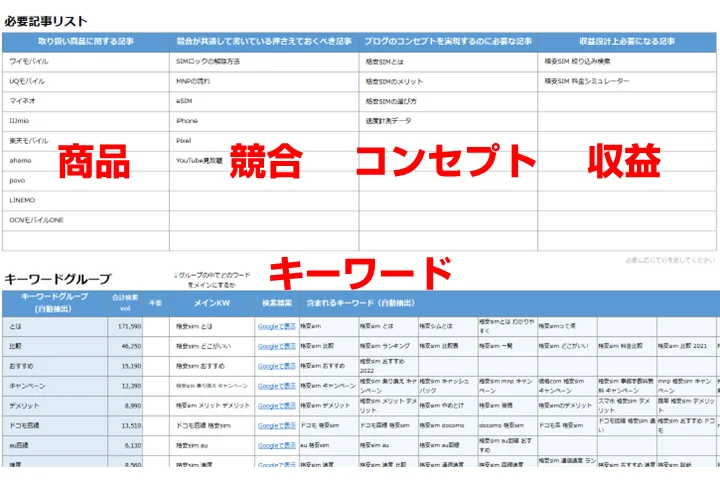Click the 収益設計上必要になる記事 column header
720x480 pixels.
[x=627, y=42]
